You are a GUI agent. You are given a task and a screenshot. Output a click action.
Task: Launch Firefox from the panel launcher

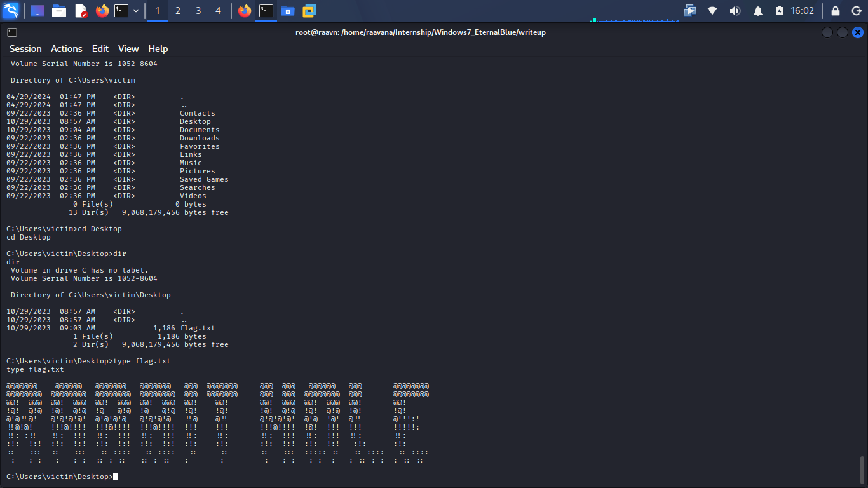point(102,11)
